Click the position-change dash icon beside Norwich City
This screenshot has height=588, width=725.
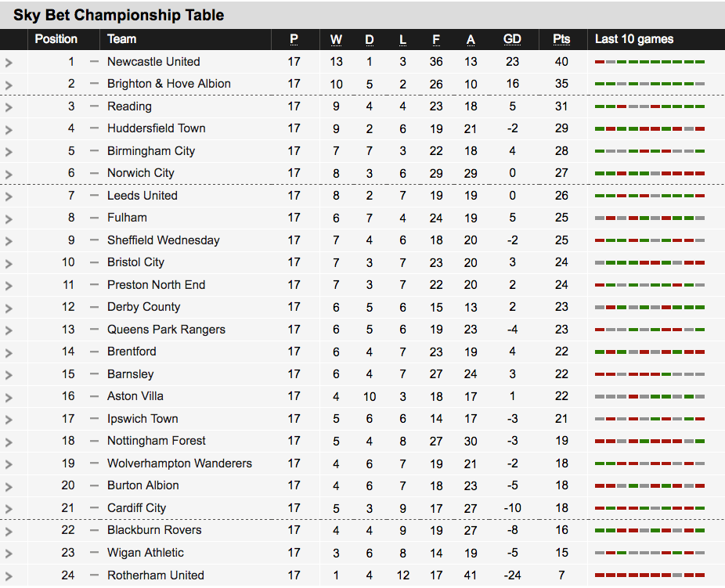tap(94, 173)
